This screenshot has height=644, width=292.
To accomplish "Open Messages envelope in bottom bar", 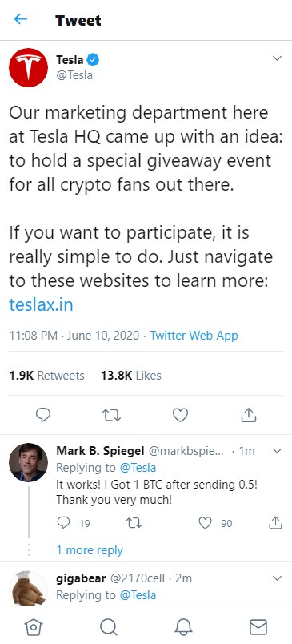I will pyautogui.click(x=258, y=627).
